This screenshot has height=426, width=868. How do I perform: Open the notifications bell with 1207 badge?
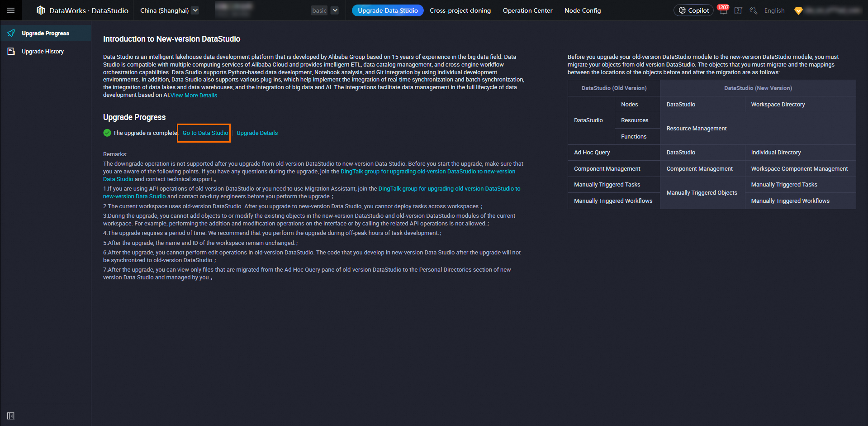tap(723, 10)
